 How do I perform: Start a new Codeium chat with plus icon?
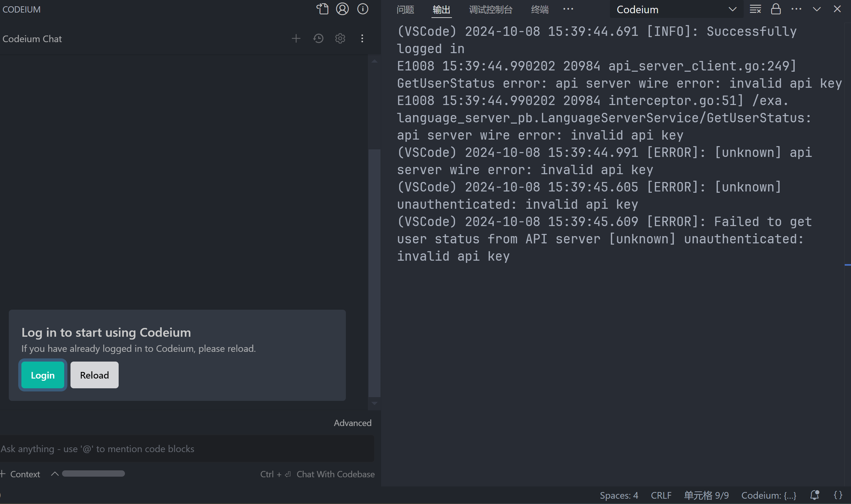296,39
